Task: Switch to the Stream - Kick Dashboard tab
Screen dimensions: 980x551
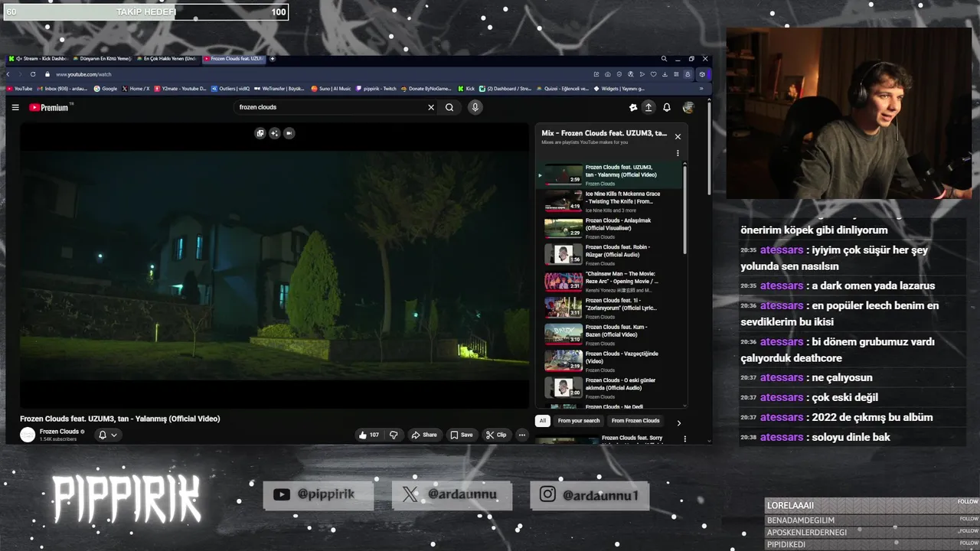Action: [40, 59]
